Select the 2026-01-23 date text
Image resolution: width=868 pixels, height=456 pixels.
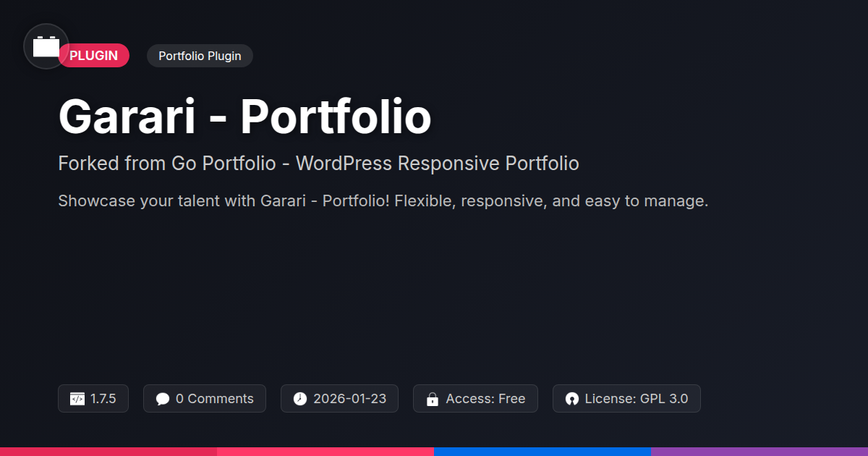coord(350,399)
